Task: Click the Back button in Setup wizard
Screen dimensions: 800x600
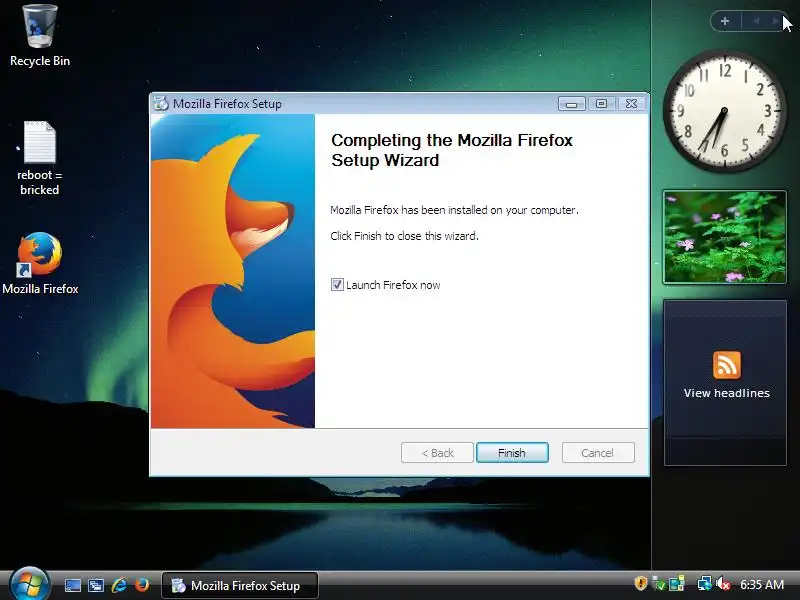Action: [x=437, y=453]
